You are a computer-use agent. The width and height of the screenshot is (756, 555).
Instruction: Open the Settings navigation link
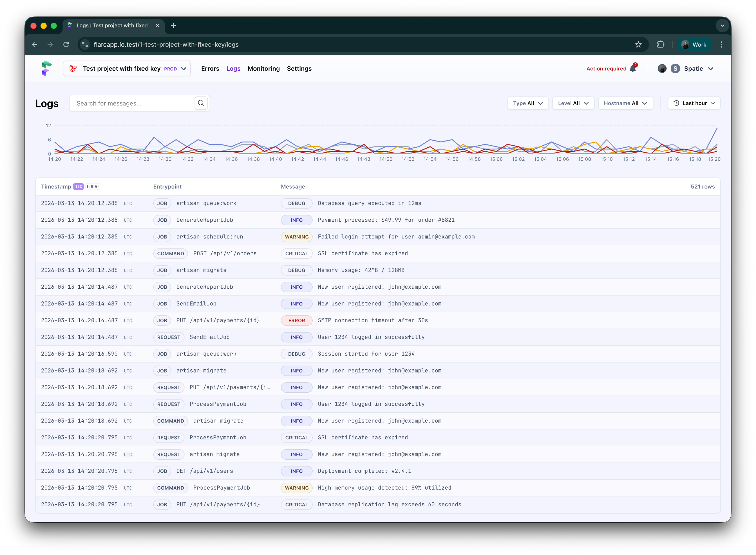[299, 69]
